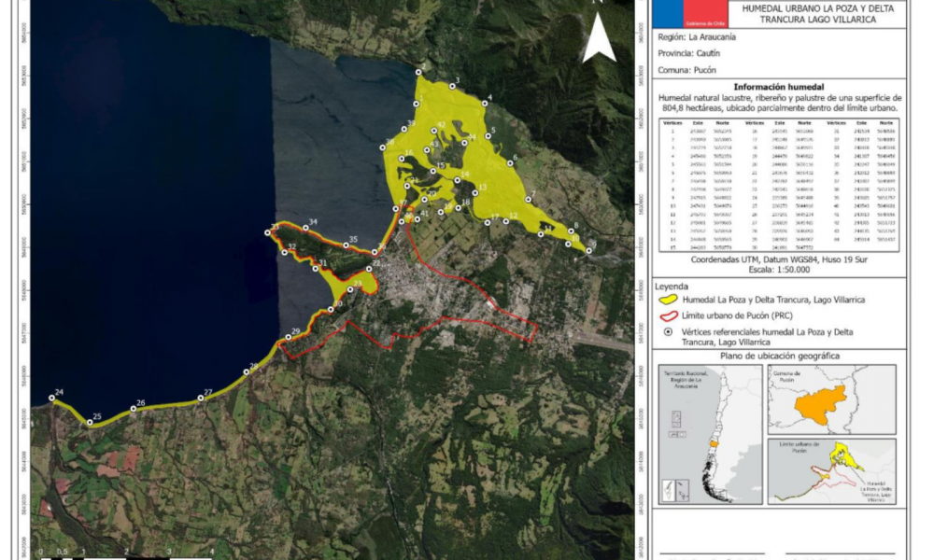The height and width of the screenshot is (560, 934).
Task: Click vertex marker 2 at wetland top
Action: click(419, 73)
